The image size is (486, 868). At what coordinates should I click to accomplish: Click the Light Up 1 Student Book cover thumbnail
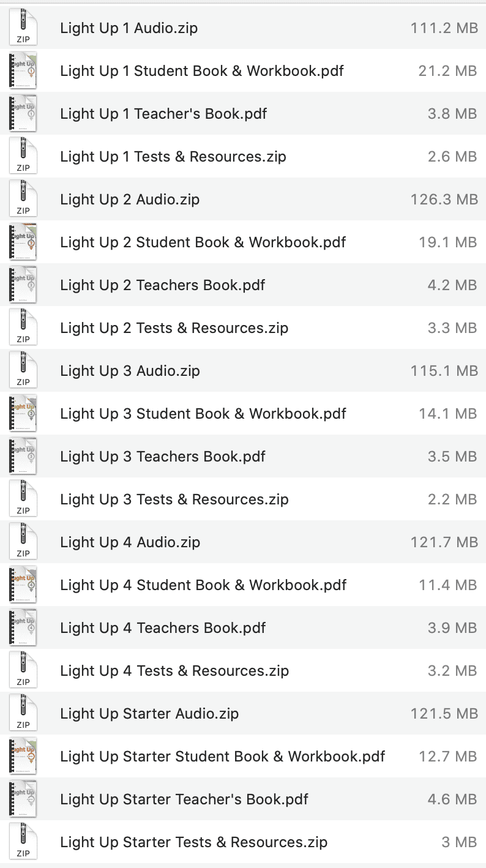[22, 70]
